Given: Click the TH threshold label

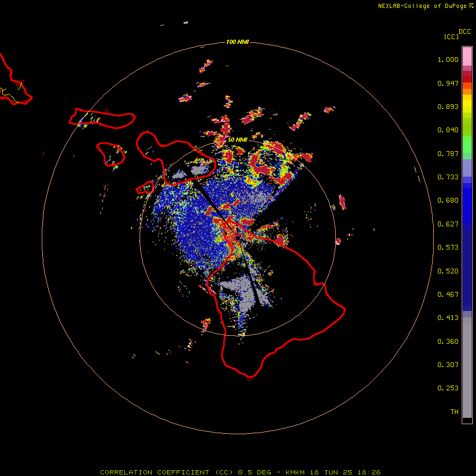Looking at the screenshot, I should point(454,412).
